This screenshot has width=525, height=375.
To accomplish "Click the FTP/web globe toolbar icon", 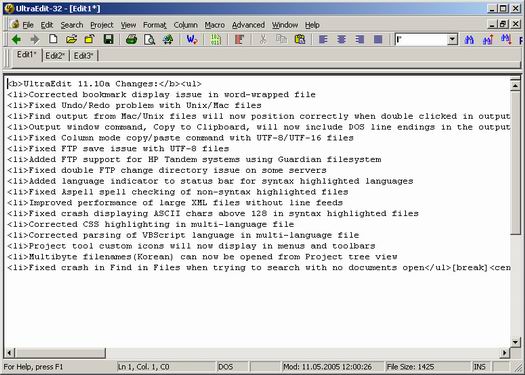I will click(168, 40).
